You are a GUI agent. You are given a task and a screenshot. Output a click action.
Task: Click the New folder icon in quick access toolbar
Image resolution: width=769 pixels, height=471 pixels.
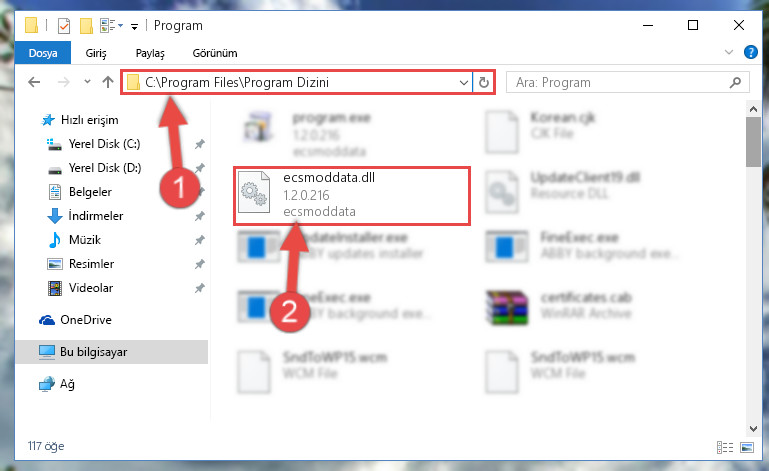[x=86, y=26]
